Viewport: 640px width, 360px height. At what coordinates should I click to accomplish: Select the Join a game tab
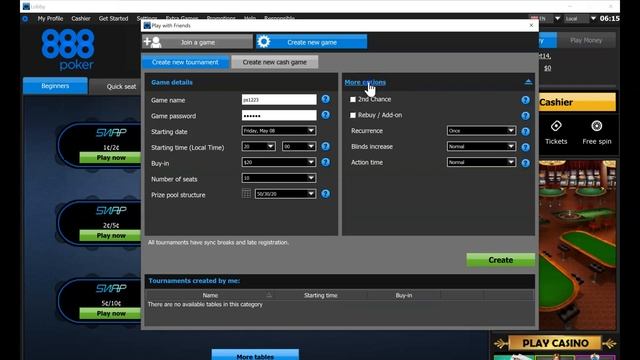197,42
